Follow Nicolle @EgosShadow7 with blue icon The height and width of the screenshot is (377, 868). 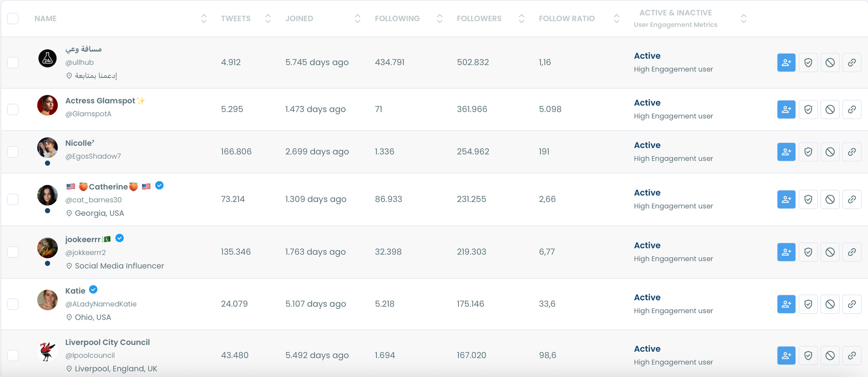click(x=786, y=152)
